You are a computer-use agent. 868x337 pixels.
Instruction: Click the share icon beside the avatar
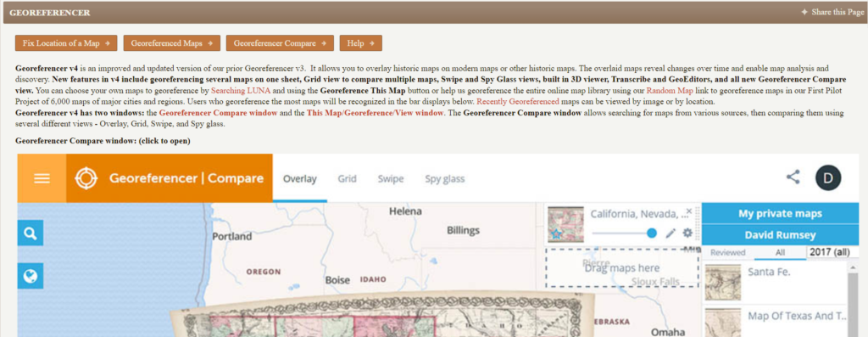pos(793,177)
